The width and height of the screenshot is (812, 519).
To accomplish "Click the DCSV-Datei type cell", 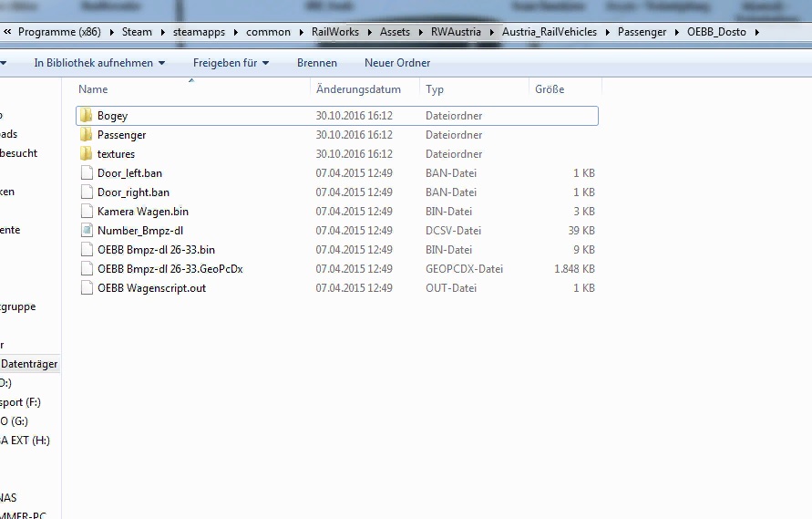I will click(x=453, y=231).
